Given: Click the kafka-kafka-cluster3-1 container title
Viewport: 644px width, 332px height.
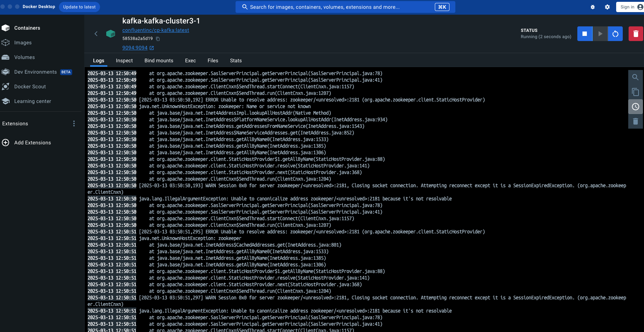Looking at the screenshot, I should [161, 21].
